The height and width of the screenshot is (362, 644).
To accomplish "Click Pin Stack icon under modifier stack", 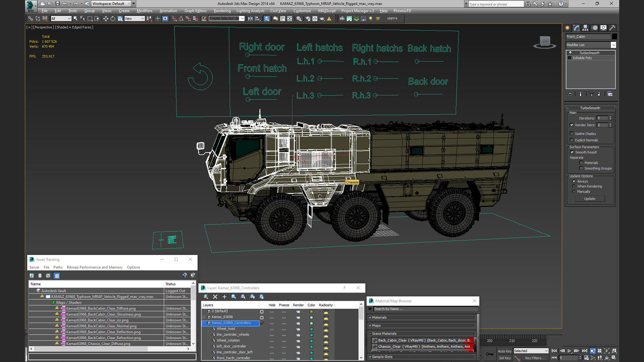I will pyautogui.click(x=570, y=94).
